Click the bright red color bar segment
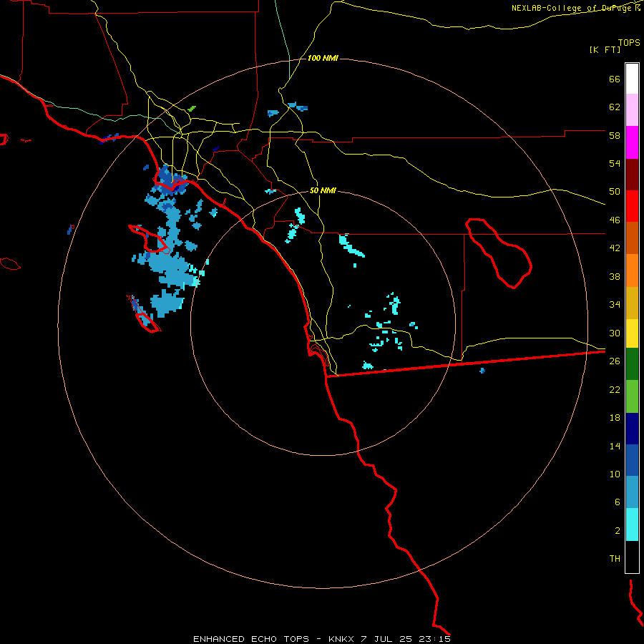The width and height of the screenshot is (644, 644). [x=632, y=206]
